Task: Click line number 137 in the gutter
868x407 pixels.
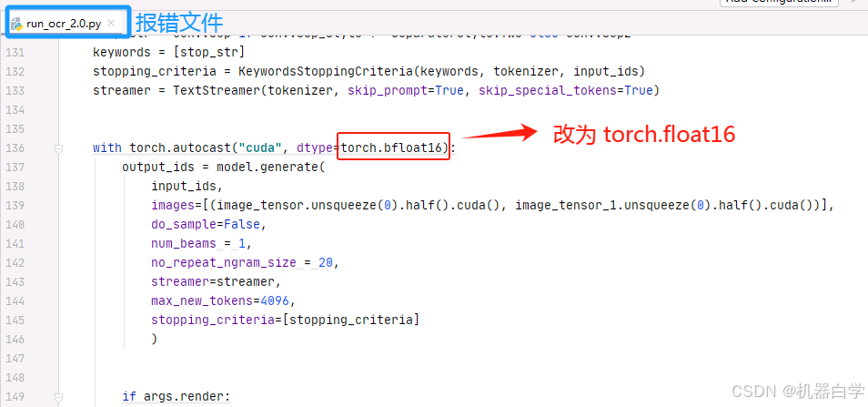Action: point(14,168)
